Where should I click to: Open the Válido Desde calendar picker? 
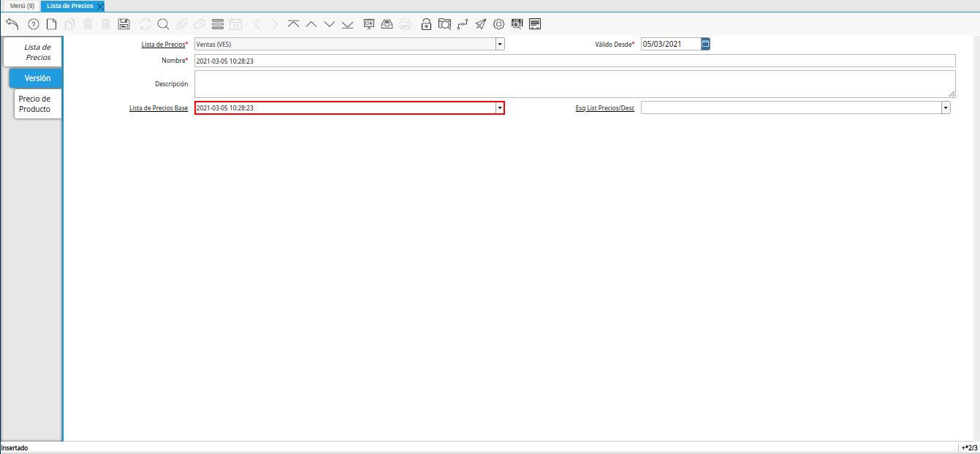click(705, 44)
